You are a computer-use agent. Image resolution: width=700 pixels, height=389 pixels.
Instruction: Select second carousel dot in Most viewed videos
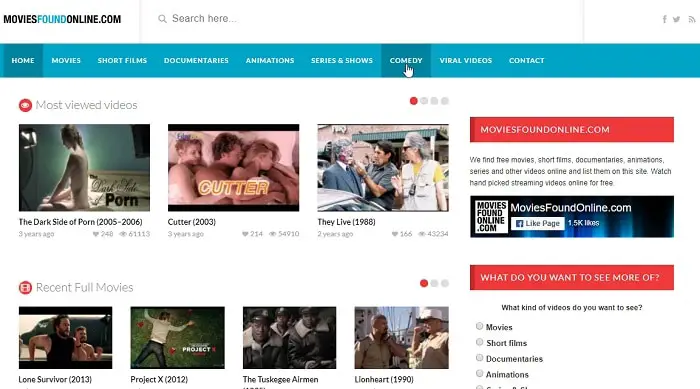pyautogui.click(x=424, y=101)
